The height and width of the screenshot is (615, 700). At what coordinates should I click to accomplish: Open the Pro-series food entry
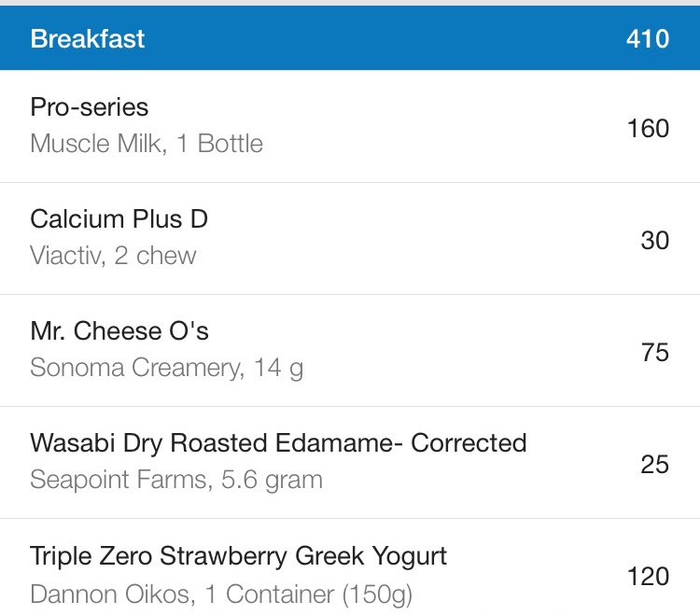[350, 126]
